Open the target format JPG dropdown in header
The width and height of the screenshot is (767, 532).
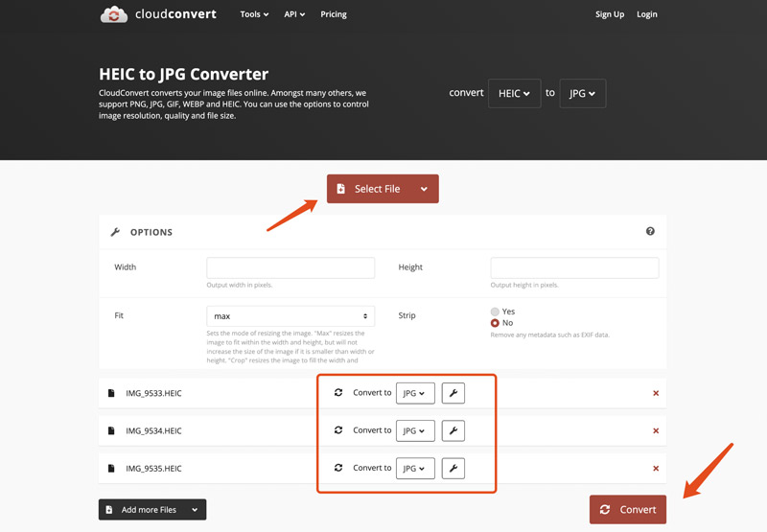pos(583,93)
